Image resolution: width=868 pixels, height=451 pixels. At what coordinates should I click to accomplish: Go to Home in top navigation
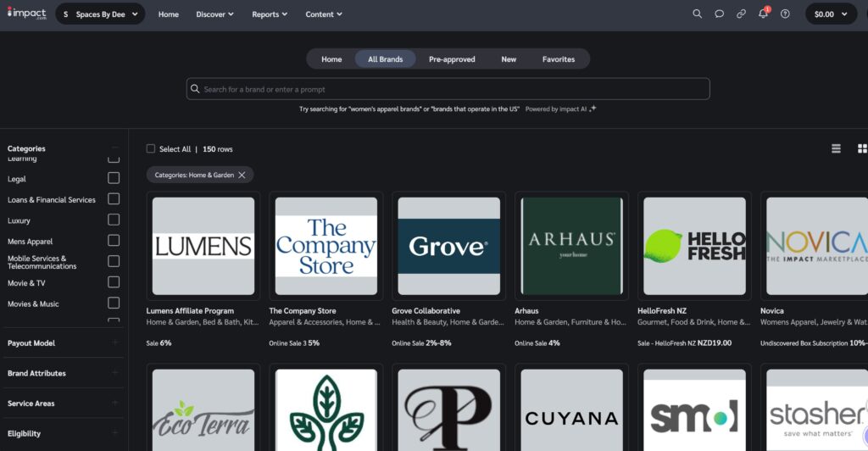tap(169, 14)
